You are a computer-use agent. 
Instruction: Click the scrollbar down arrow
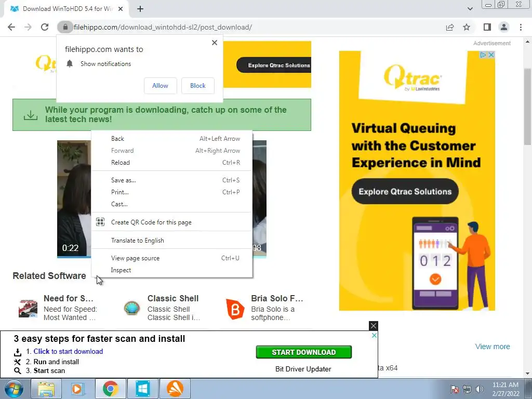click(527, 374)
